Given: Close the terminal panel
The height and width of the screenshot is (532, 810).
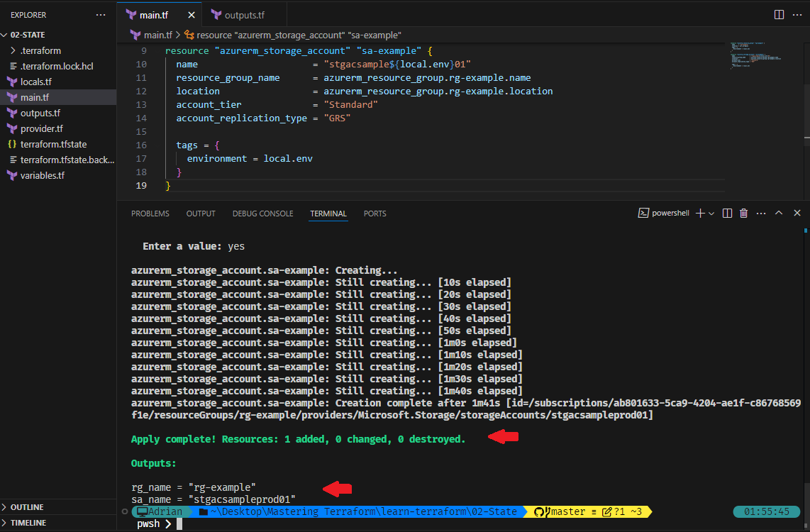Looking at the screenshot, I should [x=797, y=213].
